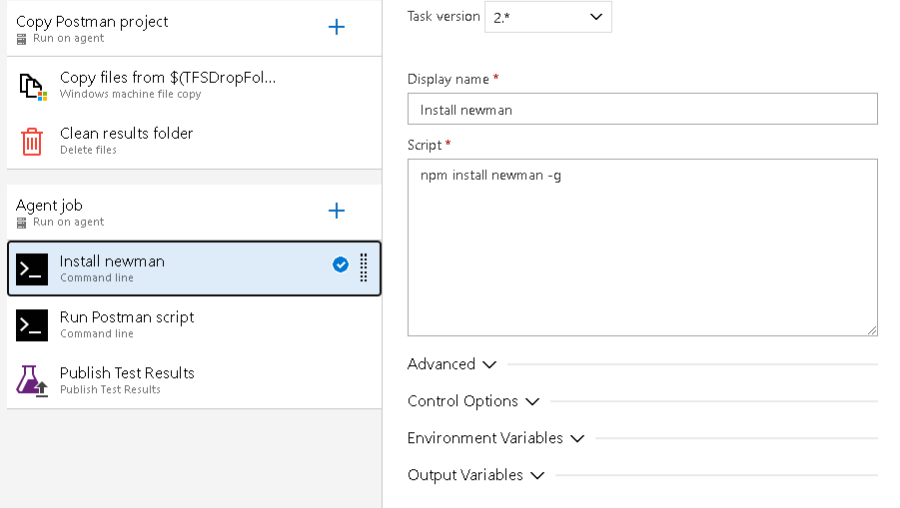Open the Task version dropdown

click(548, 17)
